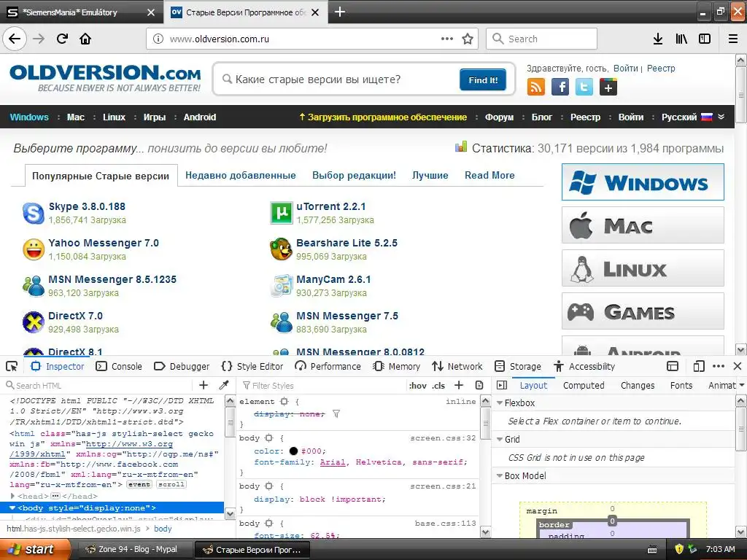This screenshot has width=747, height=560.
Task: Open the hidden sidebar tabs dropdown arrow
Action: click(x=742, y=385)
